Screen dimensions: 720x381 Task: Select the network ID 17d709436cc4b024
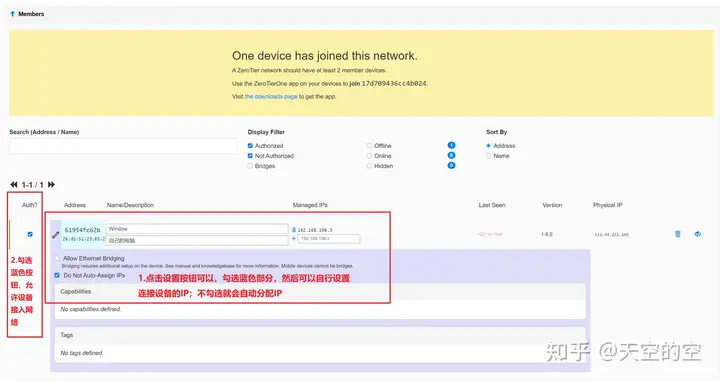coord(394,84)
